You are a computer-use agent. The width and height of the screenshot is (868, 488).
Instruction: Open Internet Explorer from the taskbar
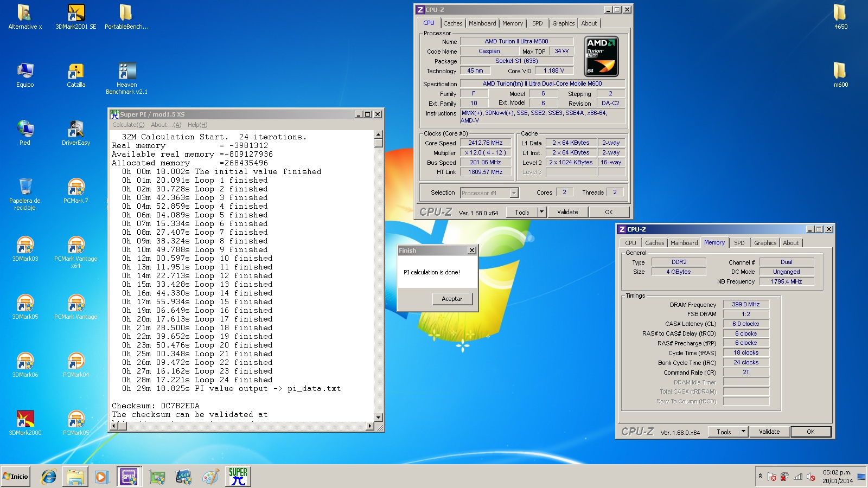pyautogui.click(x=49, y=477)
